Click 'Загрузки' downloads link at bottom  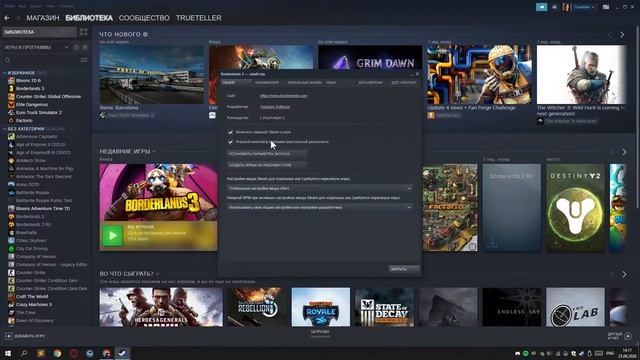[x=320, y=332]
